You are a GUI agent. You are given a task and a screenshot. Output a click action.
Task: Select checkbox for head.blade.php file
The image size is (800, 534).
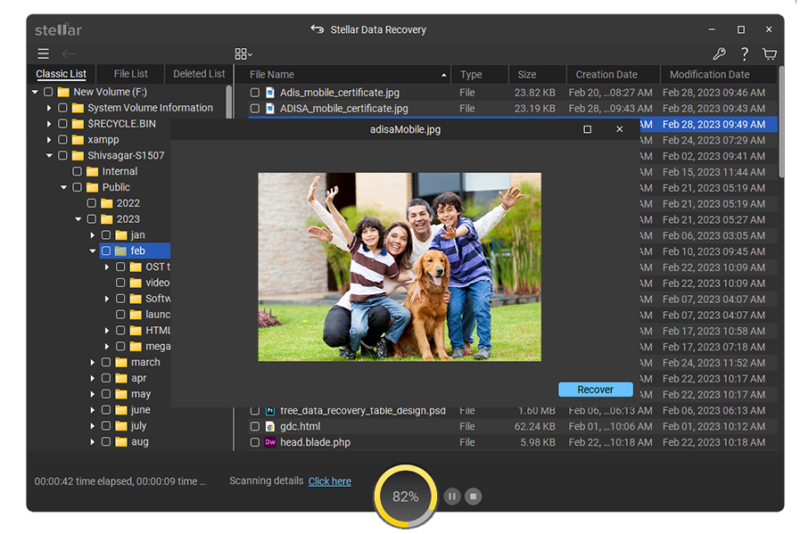click(x=255, y=442)
